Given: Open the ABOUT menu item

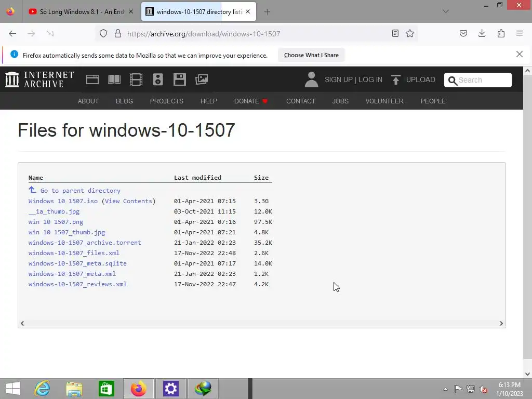Looking at the screenshot, I should click(x=88, y=101).
